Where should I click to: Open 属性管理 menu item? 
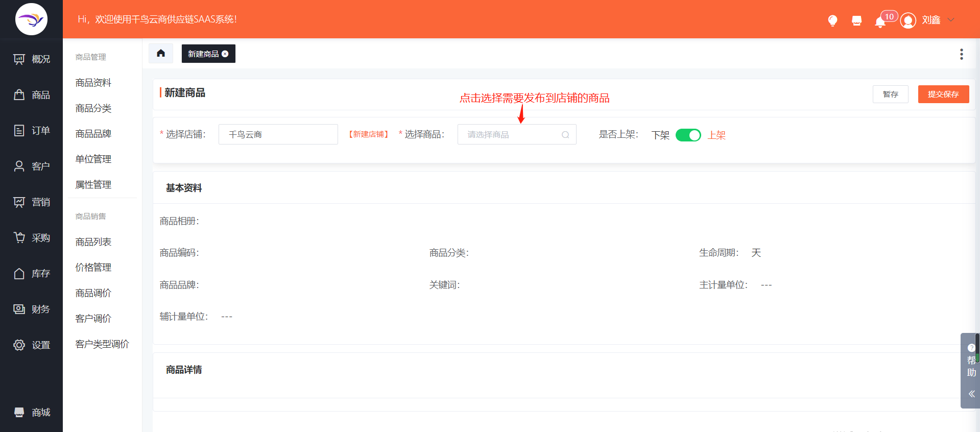pos(93,185)
